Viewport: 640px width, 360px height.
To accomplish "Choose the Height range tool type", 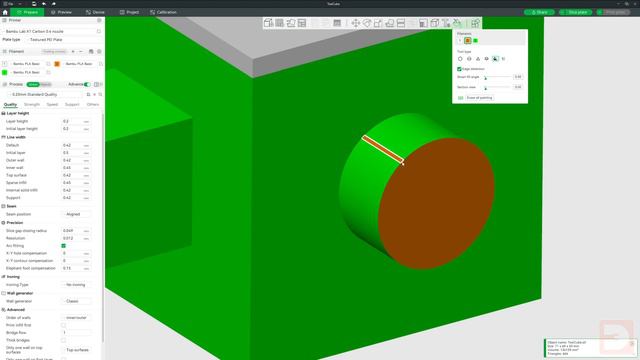I will pos(487,59).
